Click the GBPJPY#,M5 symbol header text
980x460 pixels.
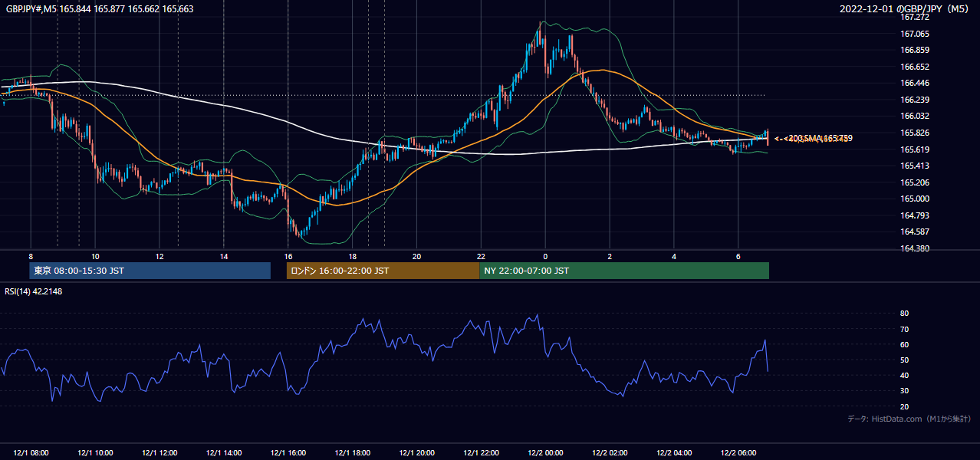click(x=100, y=8)
